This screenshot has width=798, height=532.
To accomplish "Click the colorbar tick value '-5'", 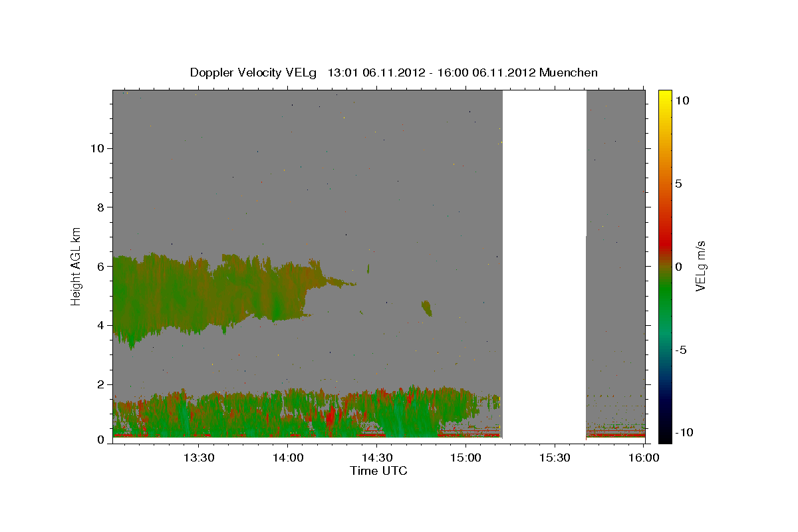I will (x=680, y=350).
